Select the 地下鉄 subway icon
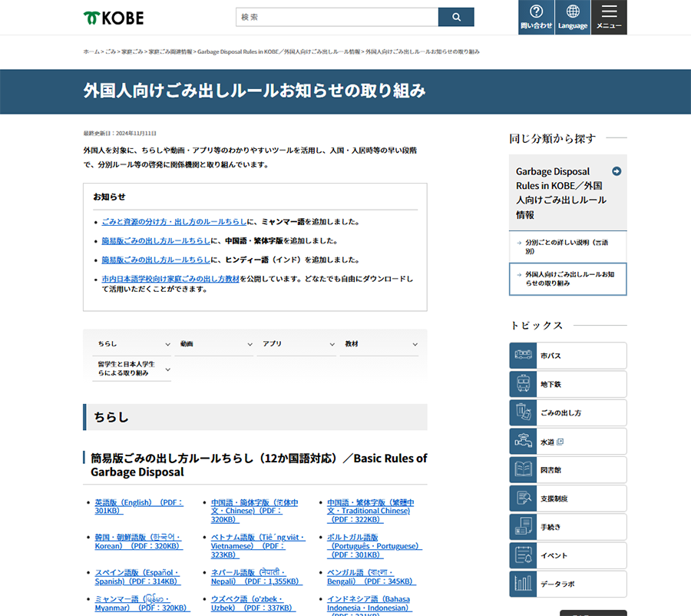 523,384
